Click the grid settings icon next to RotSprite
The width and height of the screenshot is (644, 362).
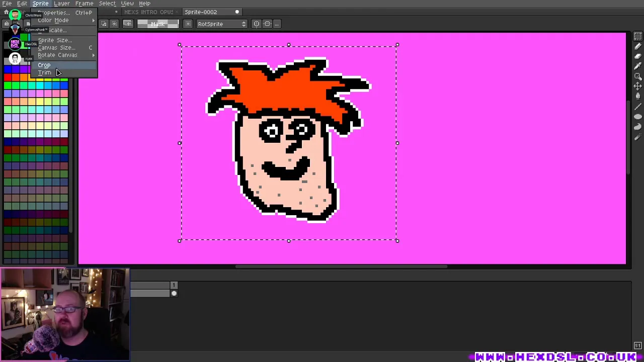coord(188,24)
